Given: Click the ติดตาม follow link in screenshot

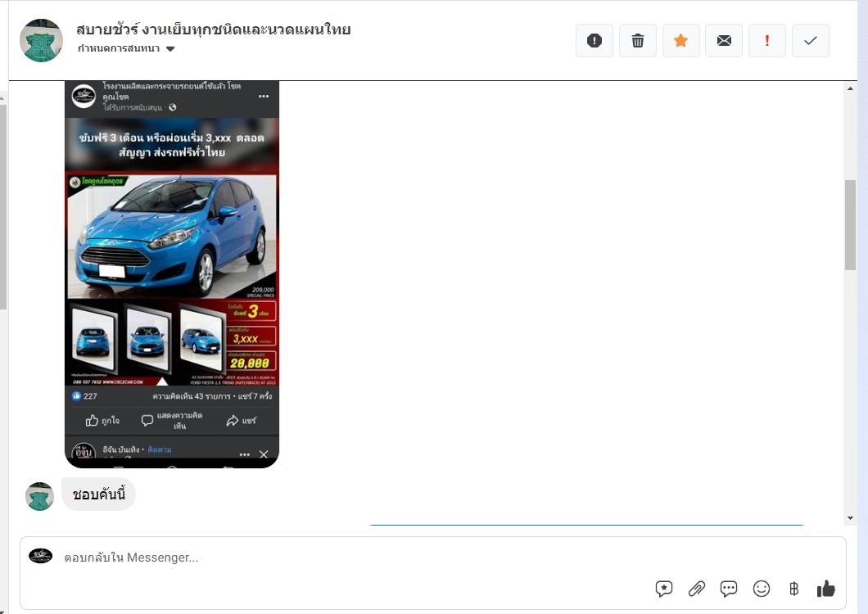Looking at the screenshot, I should (x=160, y=449).
